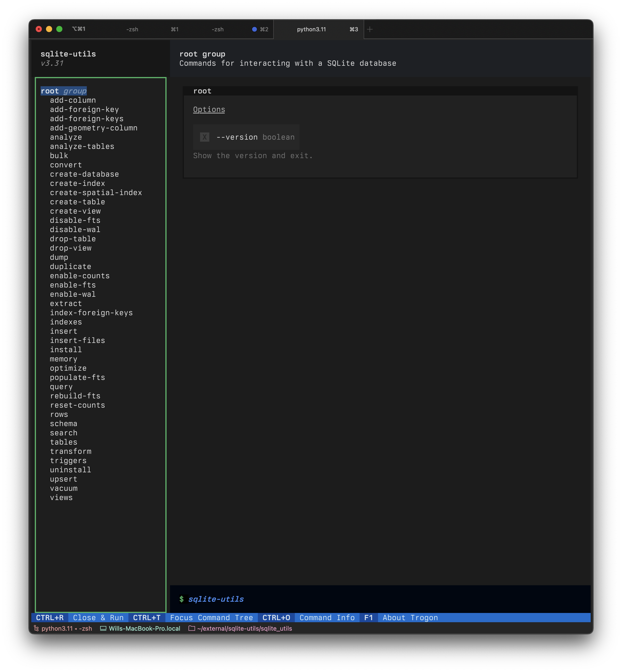Click the dollar prompt icon before sqlite-utils
This screenshot has width=622, height=672.
[x=182, y=599]
